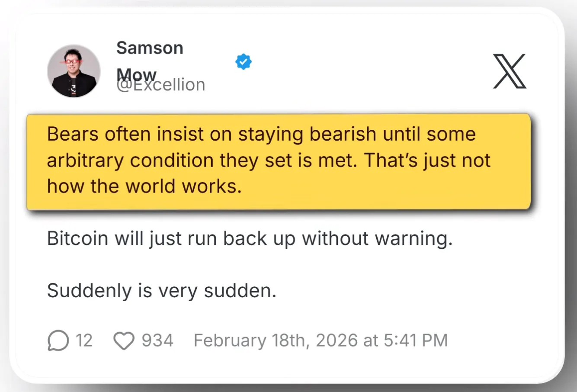This screenshot has width=577, height=392.
Task: Open the February 18th, 2026 date link
Action: (x=276, y=341)
